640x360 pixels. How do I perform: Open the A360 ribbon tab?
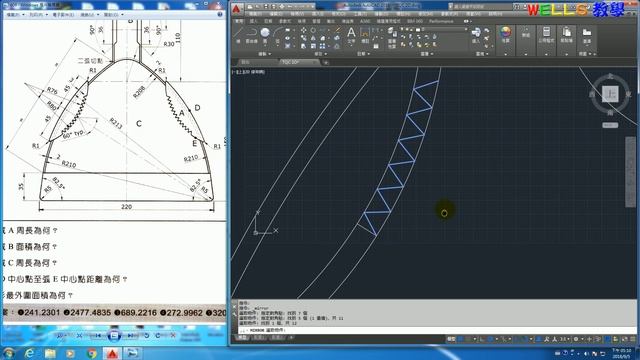tap(365, 21)
